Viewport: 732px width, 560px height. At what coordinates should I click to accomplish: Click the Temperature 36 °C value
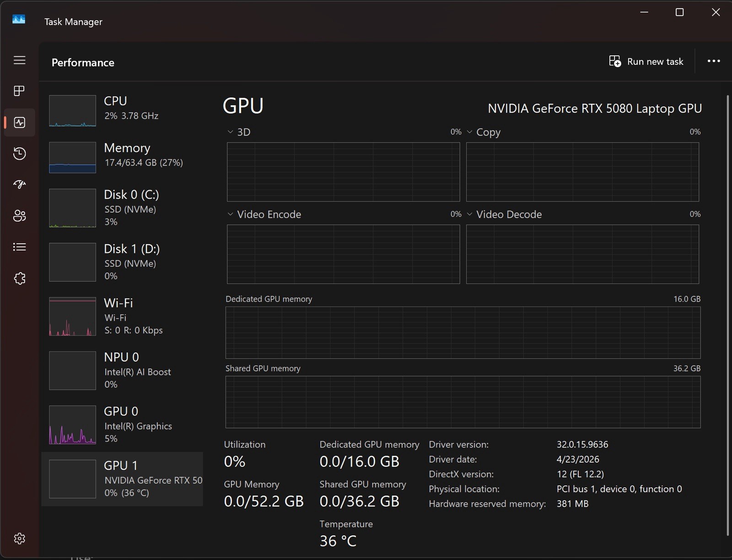338,541
